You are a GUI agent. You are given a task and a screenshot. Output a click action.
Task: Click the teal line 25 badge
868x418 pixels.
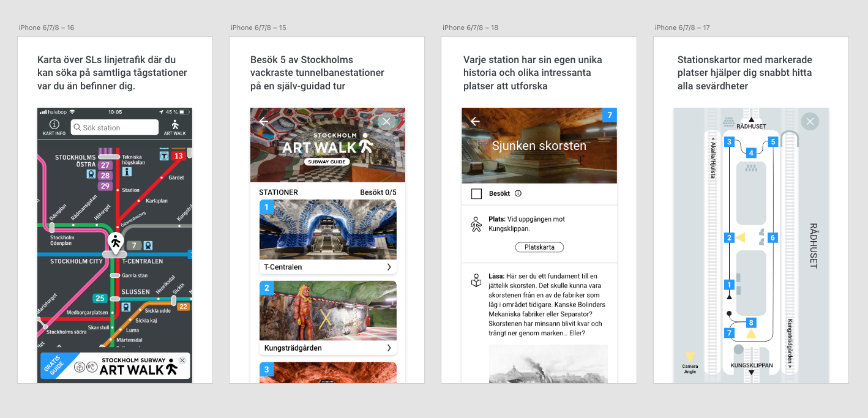coord(100,298)
